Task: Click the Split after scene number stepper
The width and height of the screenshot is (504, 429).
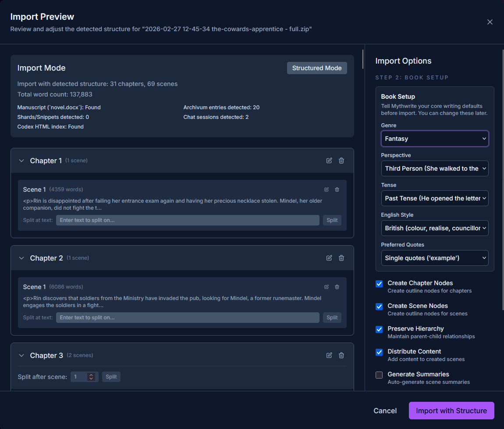Action: (91, 376)
